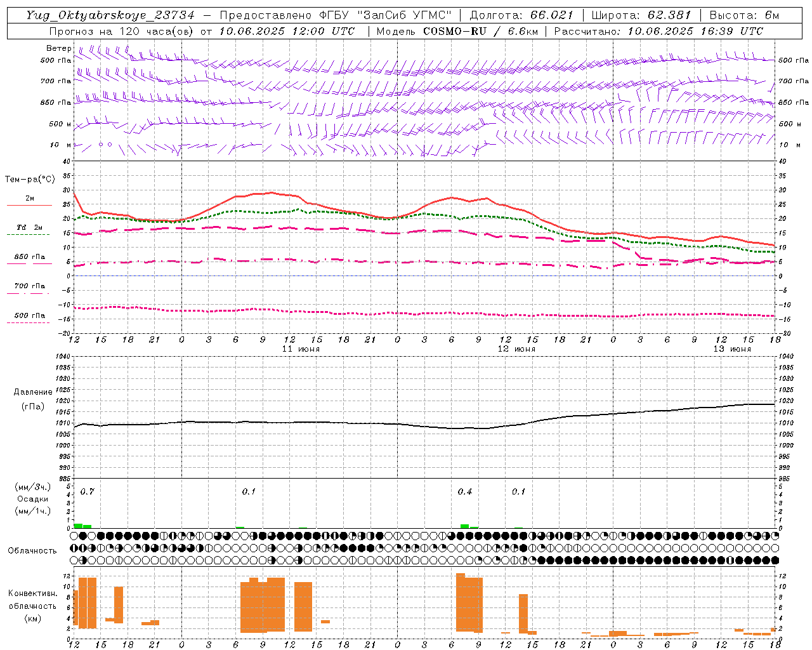Click the Td 2м legend label
The width and height of the screenshot is (812, 650).
click(x=30, y=227)
